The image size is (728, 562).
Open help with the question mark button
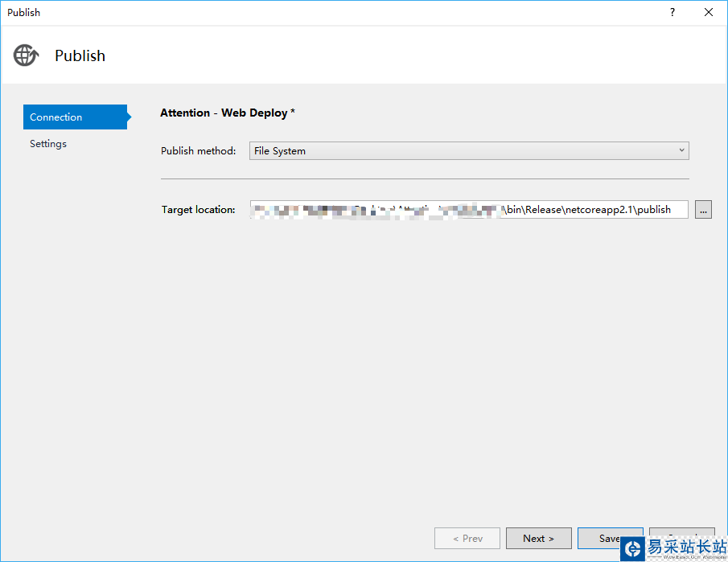coord(672,12)
